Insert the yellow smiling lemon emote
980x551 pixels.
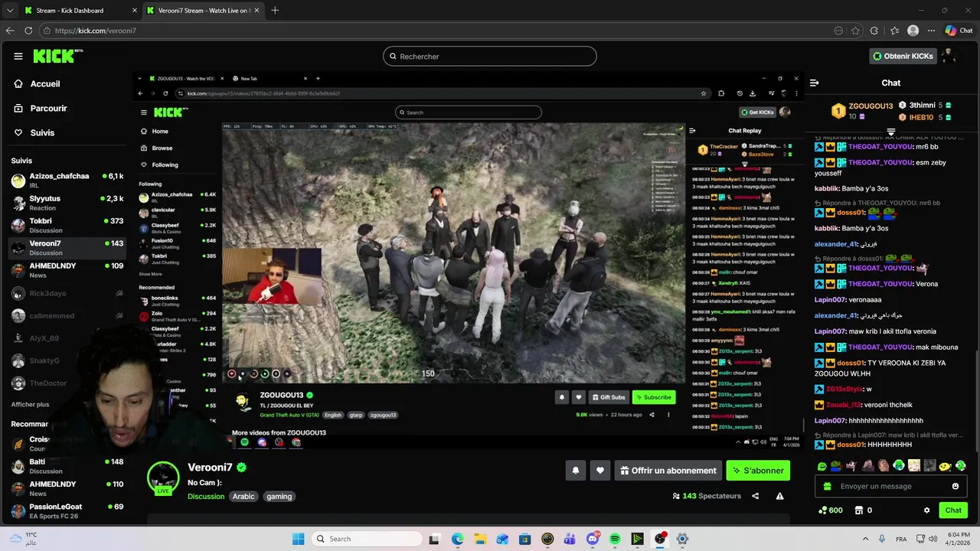click(x=945, y=465)
